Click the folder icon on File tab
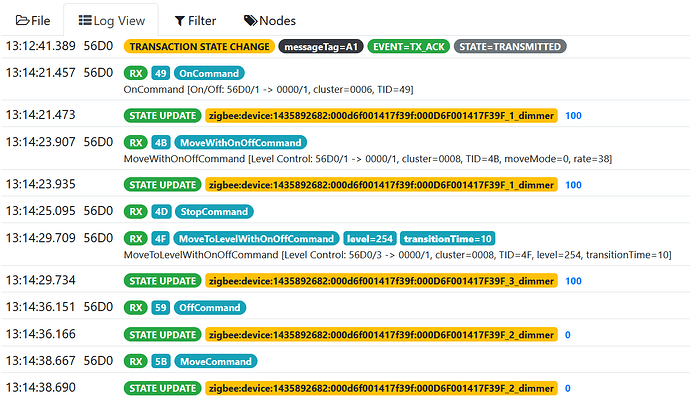Image resolution: width=690 pixels, height=412 pixels. pyautogui.click(x=22, y=20)
